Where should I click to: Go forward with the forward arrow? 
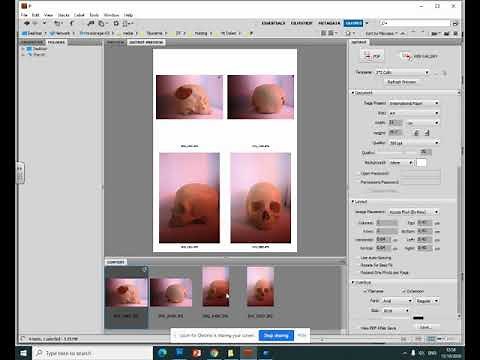click(35, 23)
